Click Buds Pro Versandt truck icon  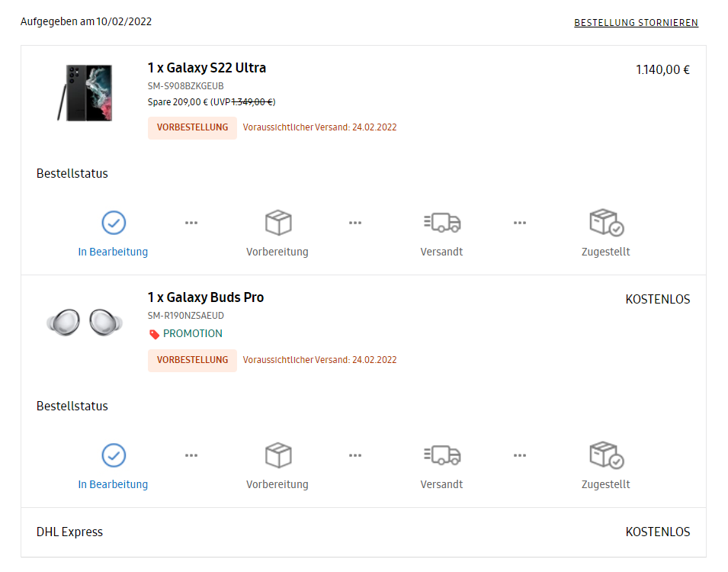(442, 455)
